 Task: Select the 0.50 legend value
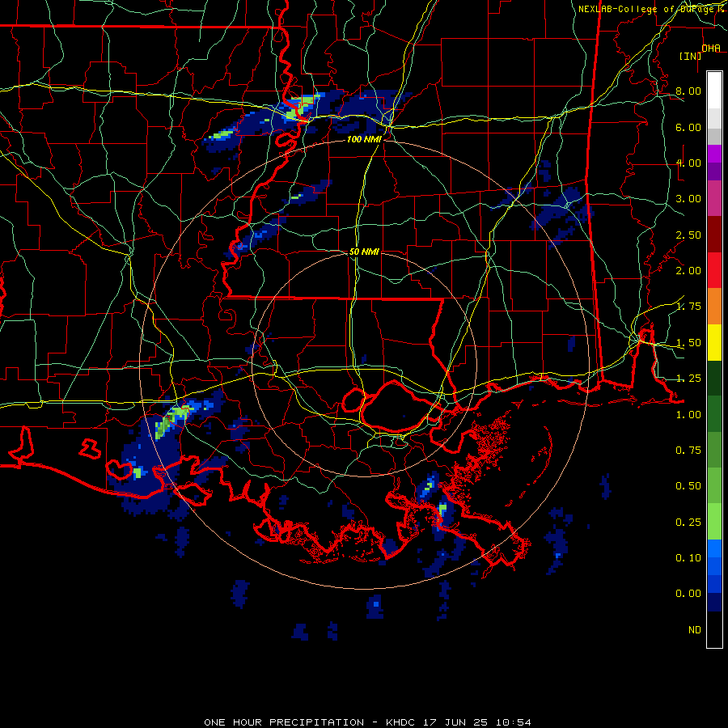(688, 486)
